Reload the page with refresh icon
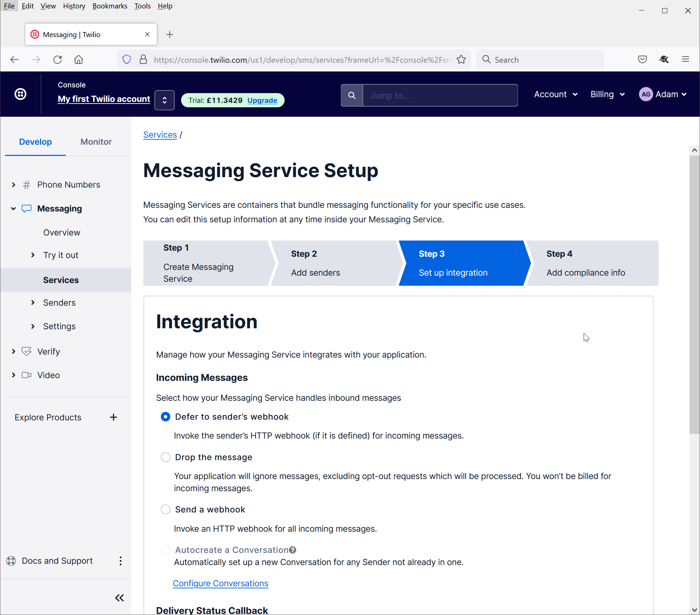Viewport: 700px width, 615px height. [x=58, y=60]
